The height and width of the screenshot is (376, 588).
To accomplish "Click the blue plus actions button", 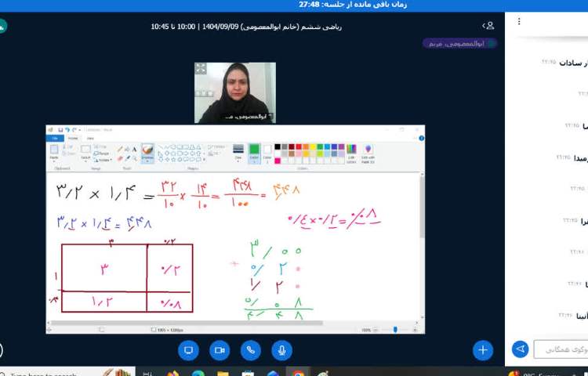I will [x=483, y=350].
